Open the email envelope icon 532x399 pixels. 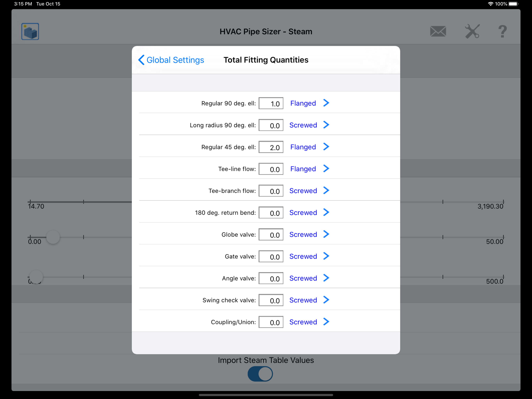[438, 32]
